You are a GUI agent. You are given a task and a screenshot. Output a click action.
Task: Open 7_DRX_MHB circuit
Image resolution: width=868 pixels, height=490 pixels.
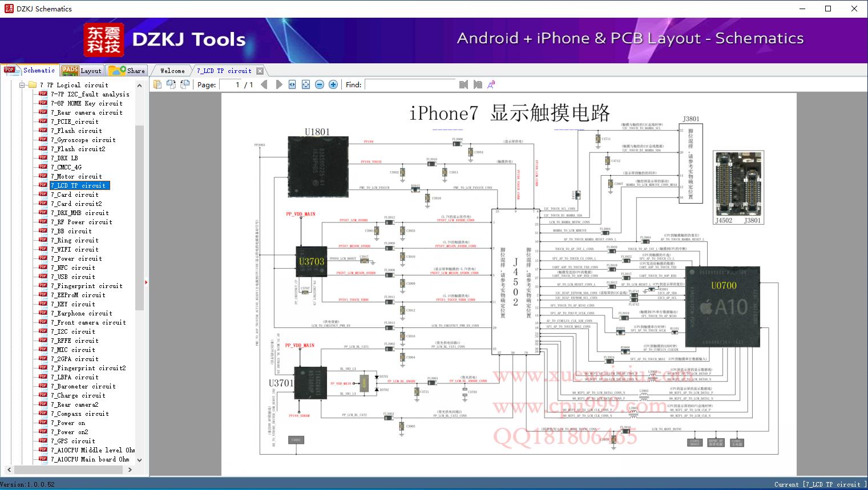pyautogui.click(x=79, y=213)
